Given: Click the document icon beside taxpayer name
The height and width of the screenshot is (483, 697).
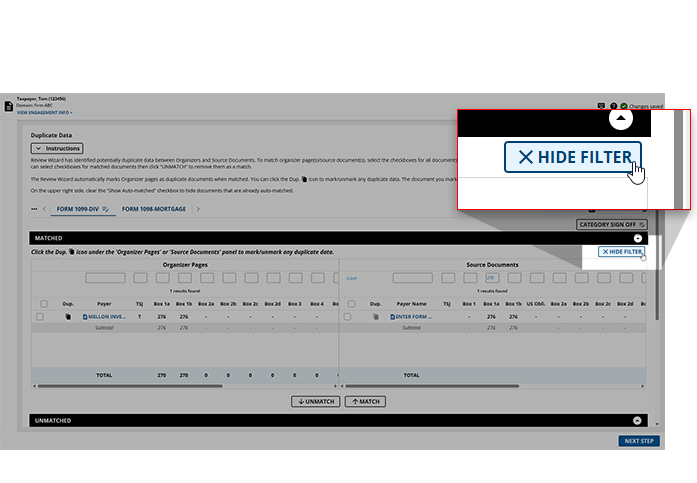Looking at the screenshot, I should pyautogui.click(x=8, y=106).
